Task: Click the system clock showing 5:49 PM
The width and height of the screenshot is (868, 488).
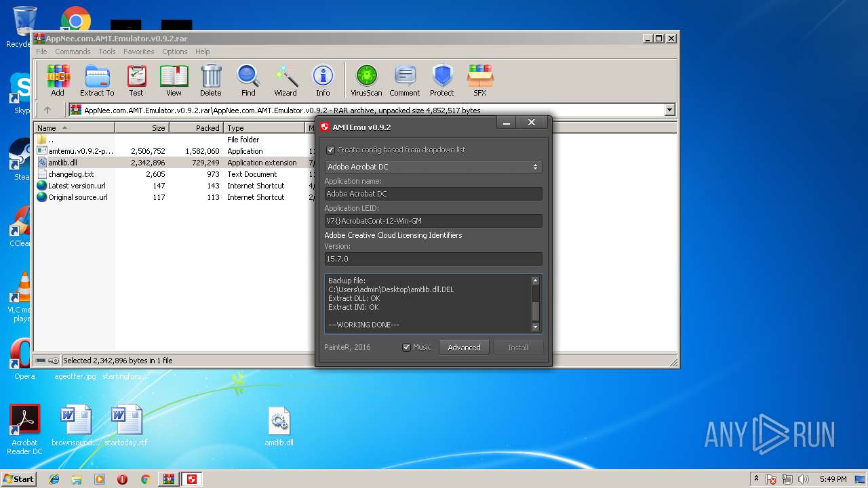Action: point(833,479)
